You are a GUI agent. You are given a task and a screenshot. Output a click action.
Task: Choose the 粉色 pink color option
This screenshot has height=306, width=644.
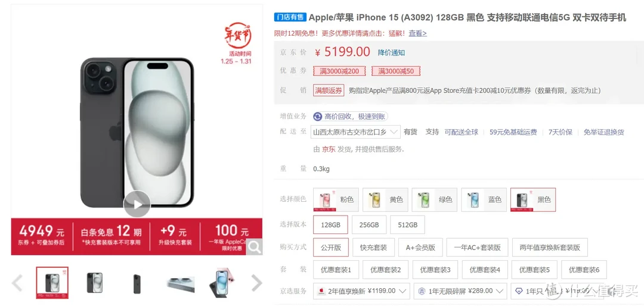[x=336, y=200]
